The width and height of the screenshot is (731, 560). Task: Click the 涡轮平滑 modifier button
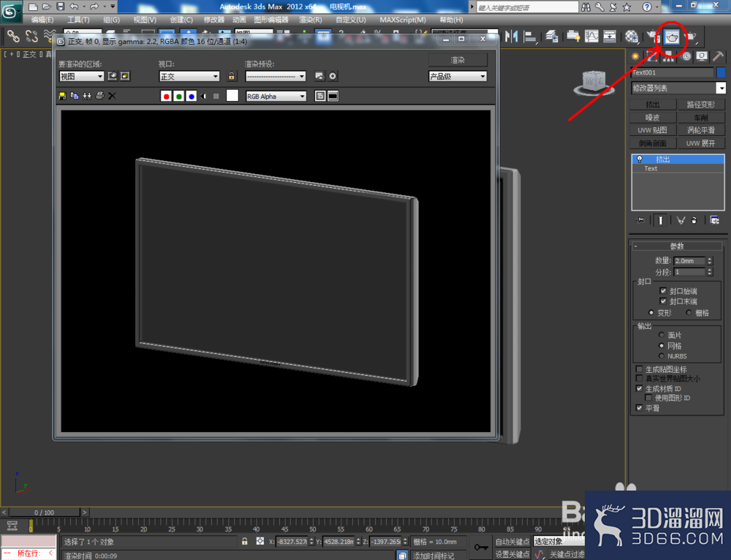coord(701,130)
